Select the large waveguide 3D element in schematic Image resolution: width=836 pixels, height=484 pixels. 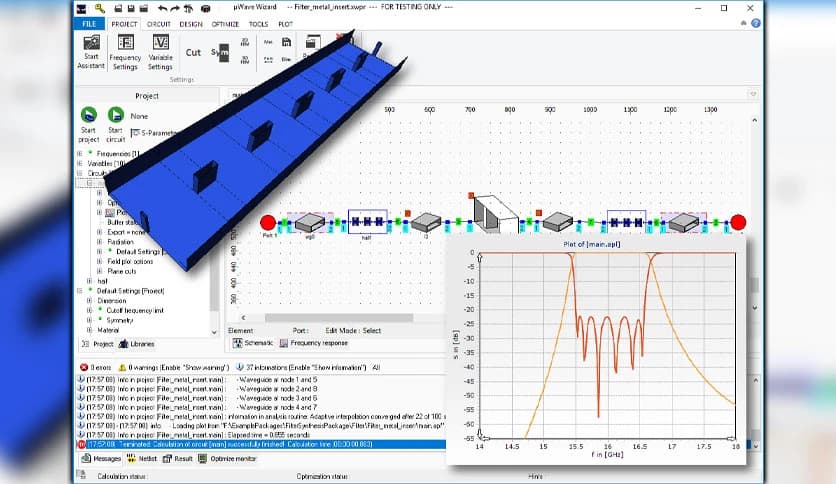pos(496,214)
